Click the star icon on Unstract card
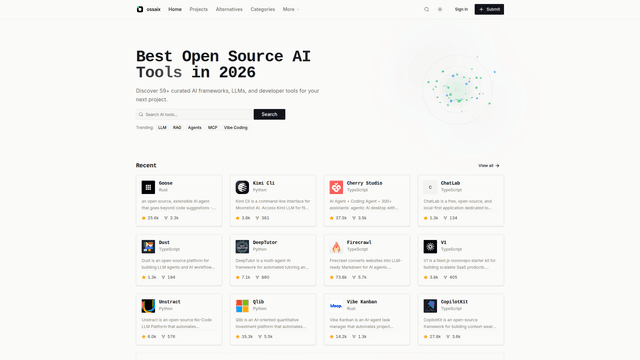Screen dimensions: 640x360 click(x=144, y=337)
